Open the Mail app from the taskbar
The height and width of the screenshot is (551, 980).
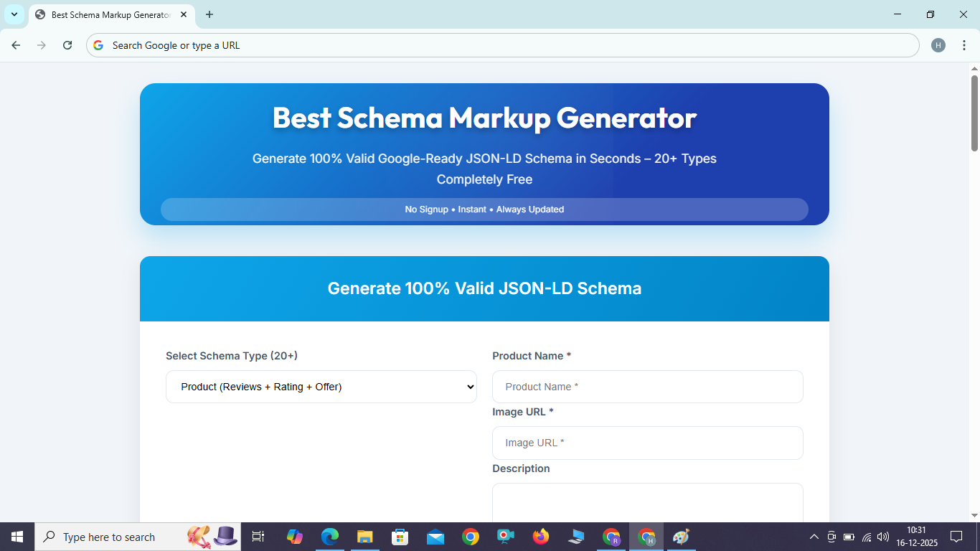point(435,537)
